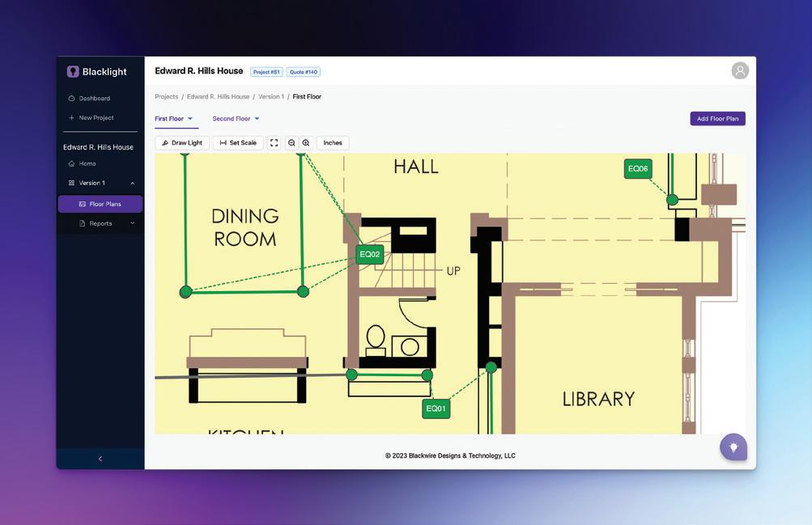812x525 pixels.
Task: Select Floor Plans in sidebar
Action: click(x=100, y=204)
